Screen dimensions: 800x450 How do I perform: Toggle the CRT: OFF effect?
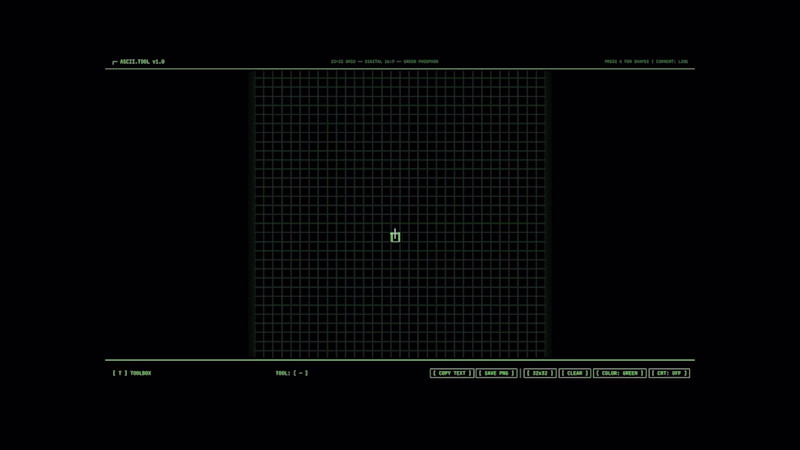pyautogui.click(x=669, y=373)
